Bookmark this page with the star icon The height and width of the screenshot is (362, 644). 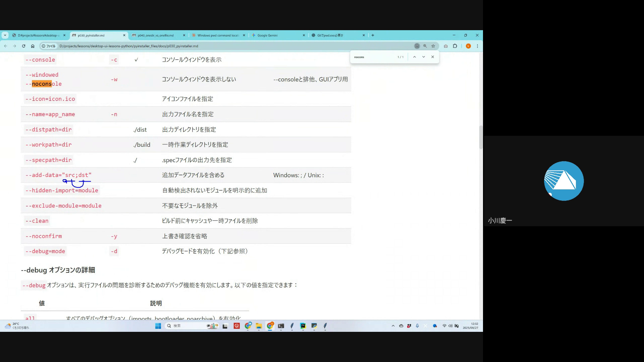[433, 46]
